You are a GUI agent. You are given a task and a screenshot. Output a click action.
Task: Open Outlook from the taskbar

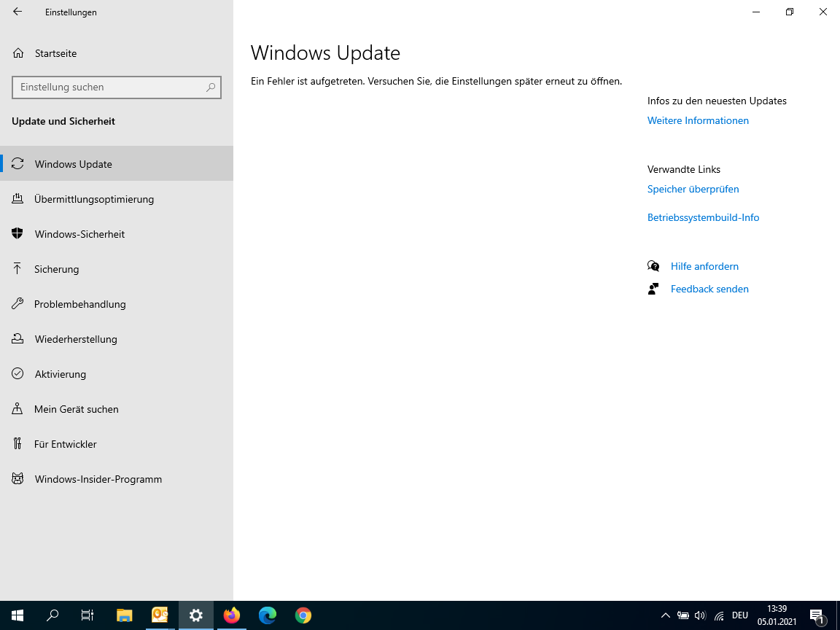click(160, 615)
